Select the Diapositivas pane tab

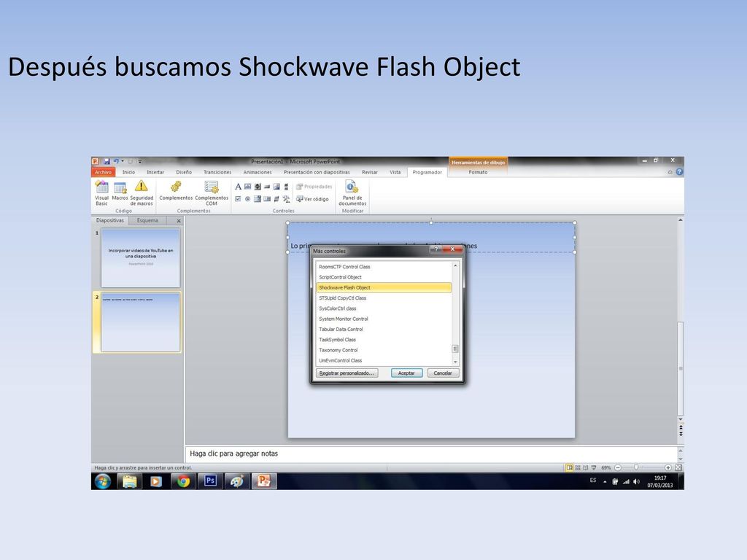[x=110, y=220]
